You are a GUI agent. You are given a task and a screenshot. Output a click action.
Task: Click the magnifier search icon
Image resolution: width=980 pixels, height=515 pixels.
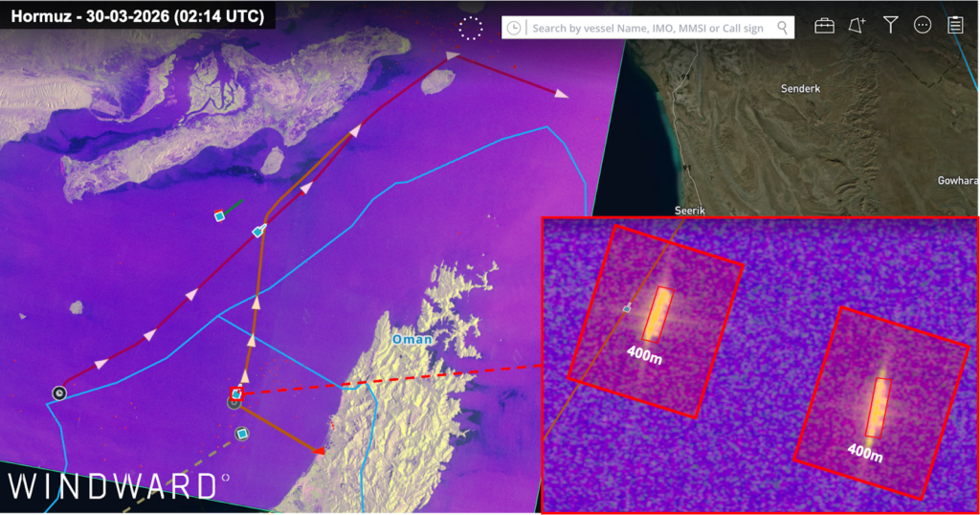[x=783, y=28]
